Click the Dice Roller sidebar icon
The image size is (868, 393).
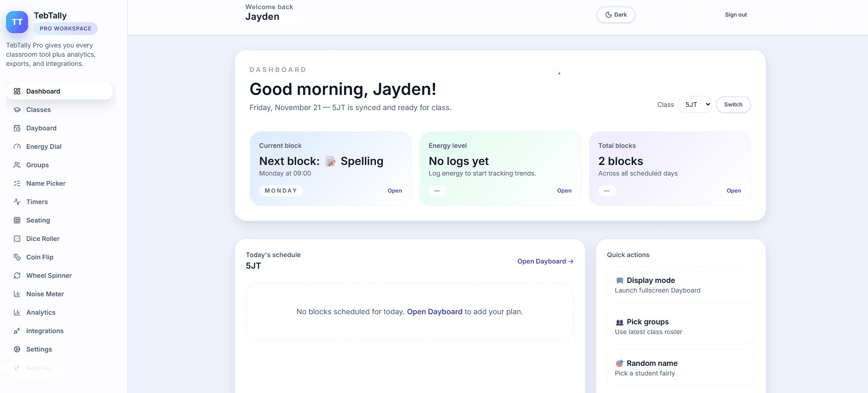(17, 239)
